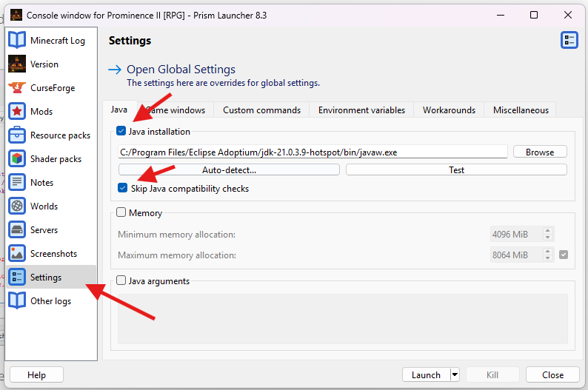Launch the Prominence II instance
Viewport: 588px width, 390px height.
point(426,374)
